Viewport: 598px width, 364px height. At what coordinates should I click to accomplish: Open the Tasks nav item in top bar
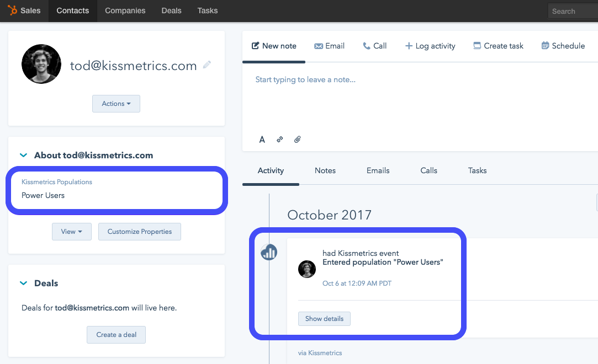click(x=208, y=10)
